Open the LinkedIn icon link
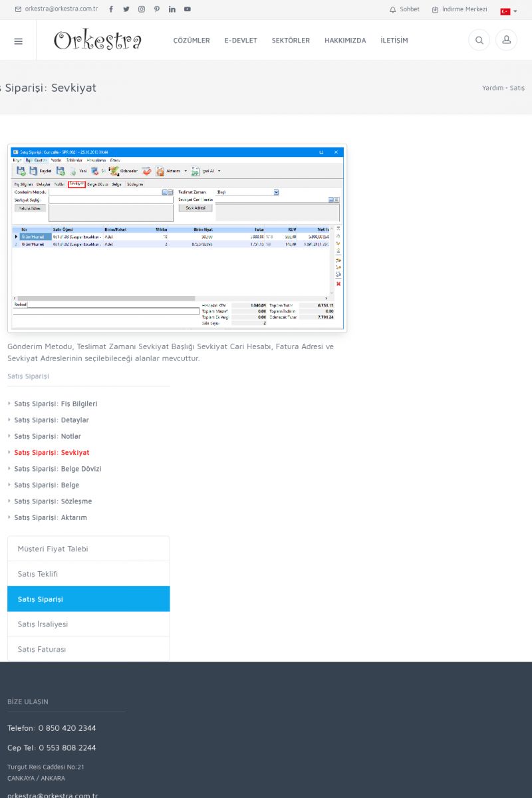The image size is (532, 798). click(172, 9)
